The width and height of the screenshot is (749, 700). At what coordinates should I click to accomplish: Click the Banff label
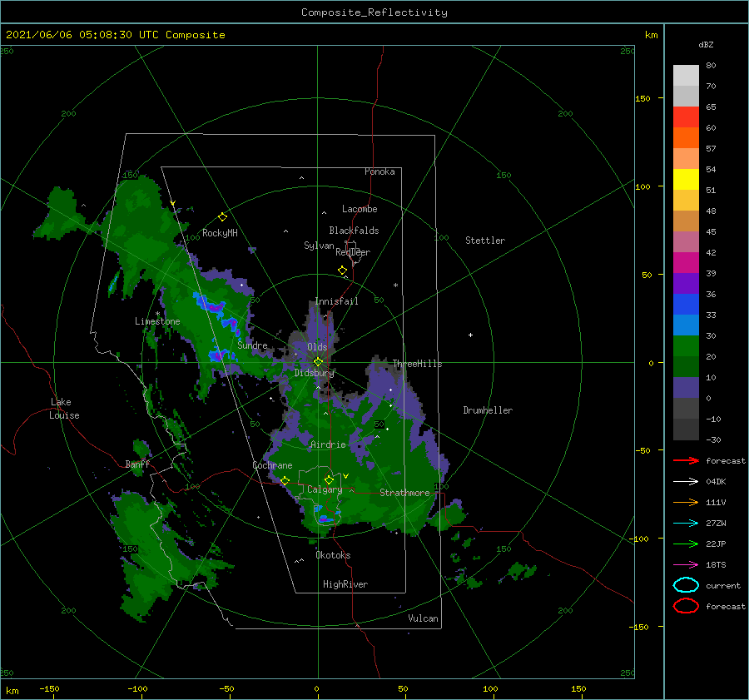coord(137,464)
